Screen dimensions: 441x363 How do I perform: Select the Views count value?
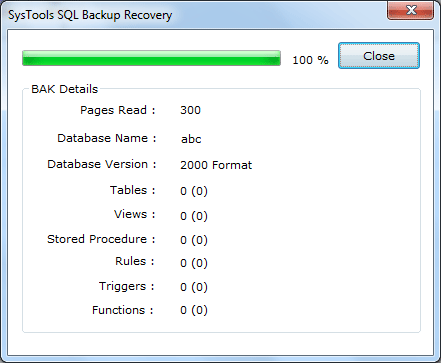tap(194, 216)
